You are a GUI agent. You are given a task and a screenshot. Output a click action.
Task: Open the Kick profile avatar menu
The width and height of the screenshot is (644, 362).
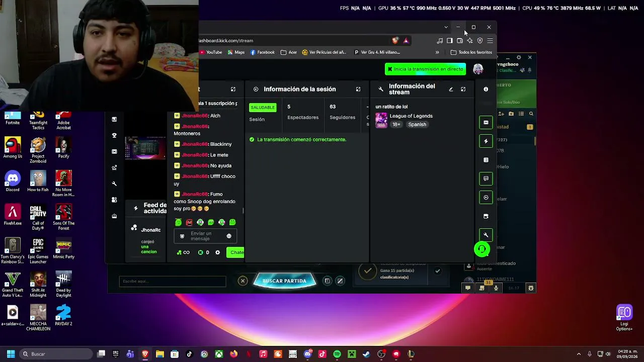[478, 69]
